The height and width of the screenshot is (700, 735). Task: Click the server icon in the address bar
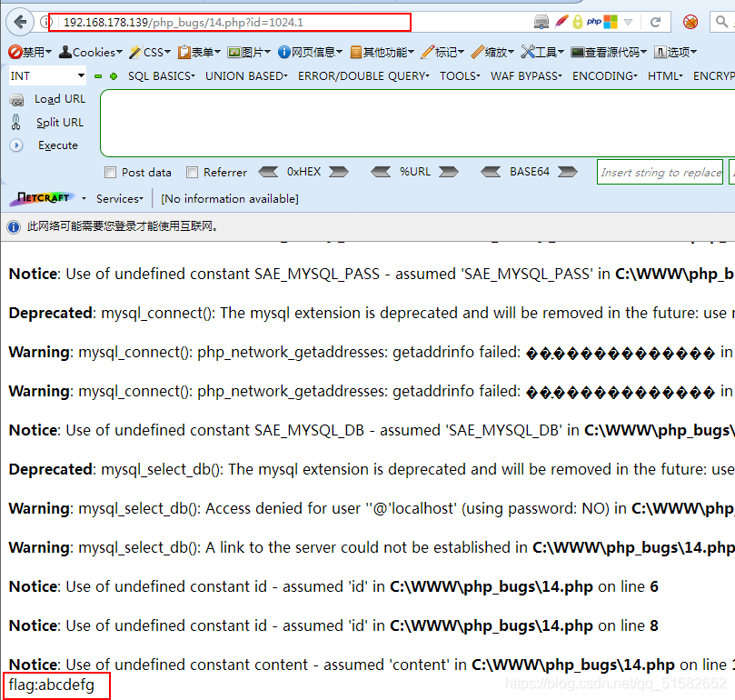(x=541, y=22)
